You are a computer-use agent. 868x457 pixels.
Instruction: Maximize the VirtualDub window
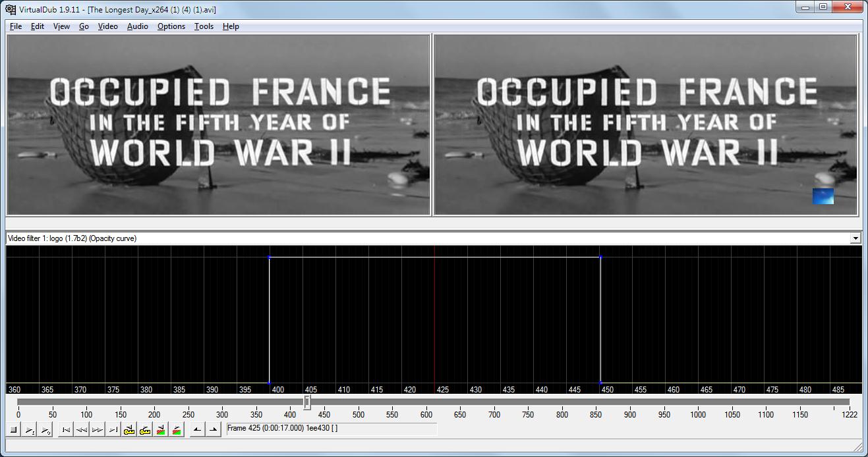(x=823, y=7)
